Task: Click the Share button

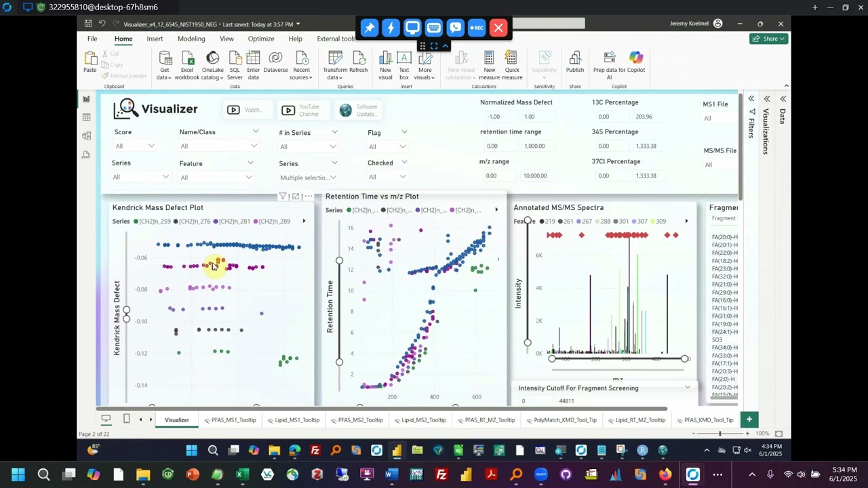Action: (x=770, y=39)
